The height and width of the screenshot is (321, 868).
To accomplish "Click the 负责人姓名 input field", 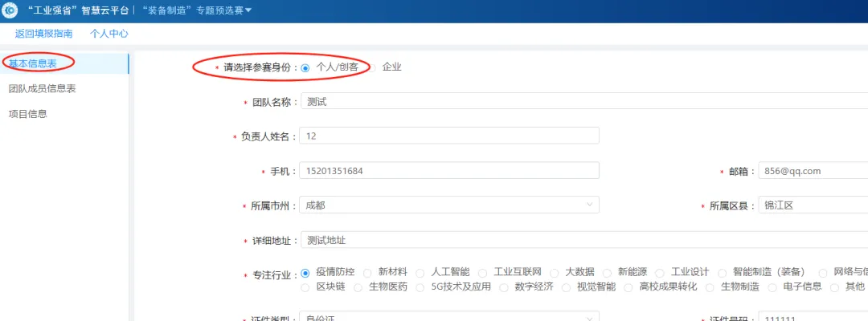I will coord(449,136).
